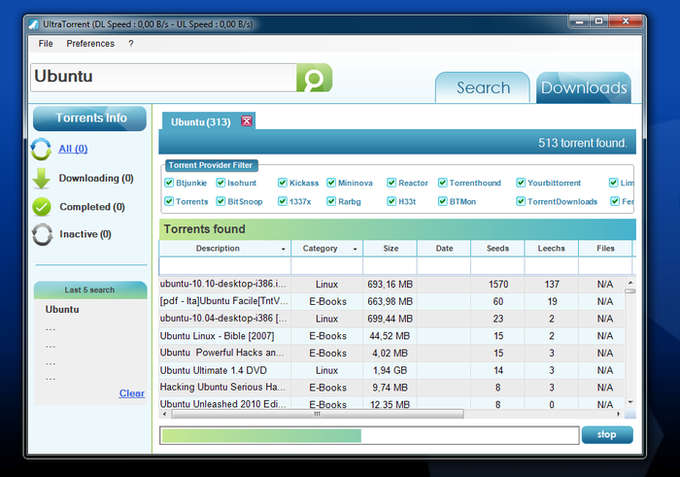Screen dimensions: 680x477
Task: Select the ubuntu-10.10-desktop-i386 torrent row
Action: point(392,284)
